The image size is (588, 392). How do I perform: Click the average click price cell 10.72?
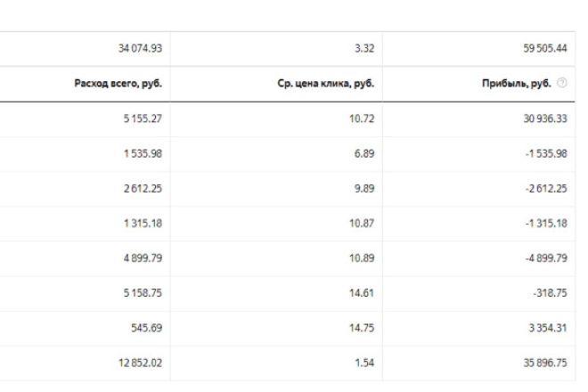(x=362, y=118)
